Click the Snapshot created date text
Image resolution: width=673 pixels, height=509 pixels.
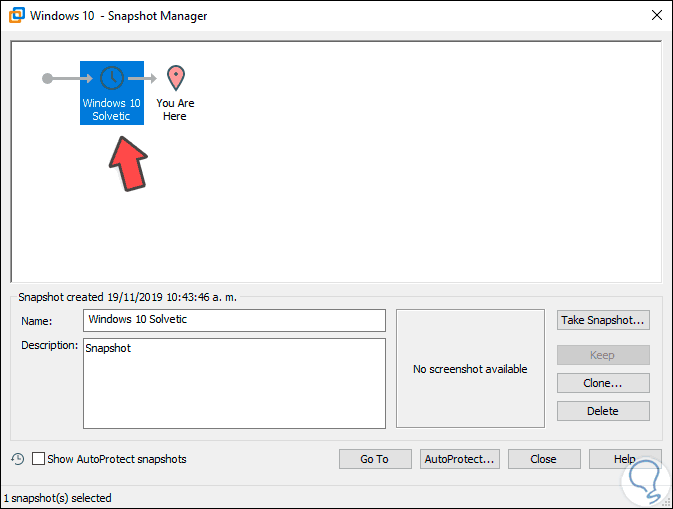pyautogui.click(x=127, y=297)
